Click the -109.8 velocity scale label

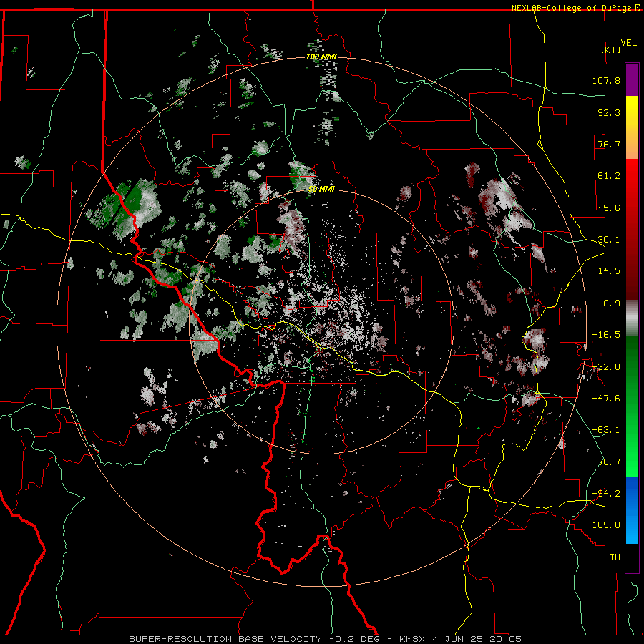(604, 525)
